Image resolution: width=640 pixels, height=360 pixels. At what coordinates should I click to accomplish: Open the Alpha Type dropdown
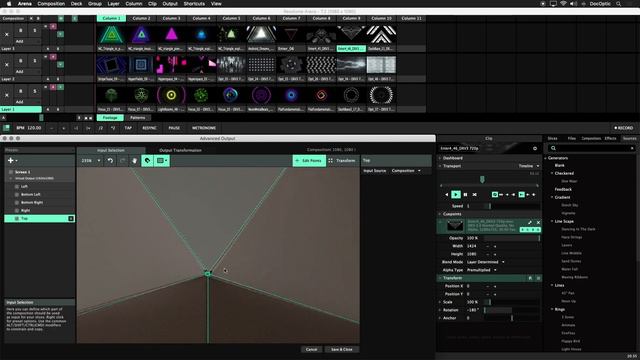482,270
